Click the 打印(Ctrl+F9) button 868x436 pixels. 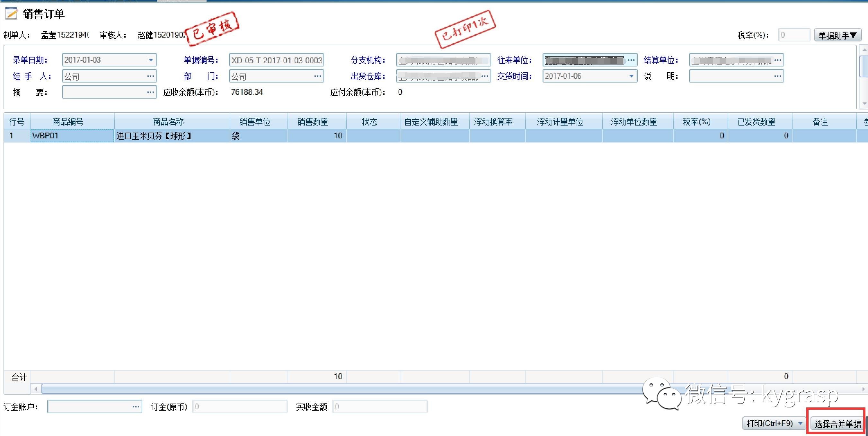(x=769, y=423)
